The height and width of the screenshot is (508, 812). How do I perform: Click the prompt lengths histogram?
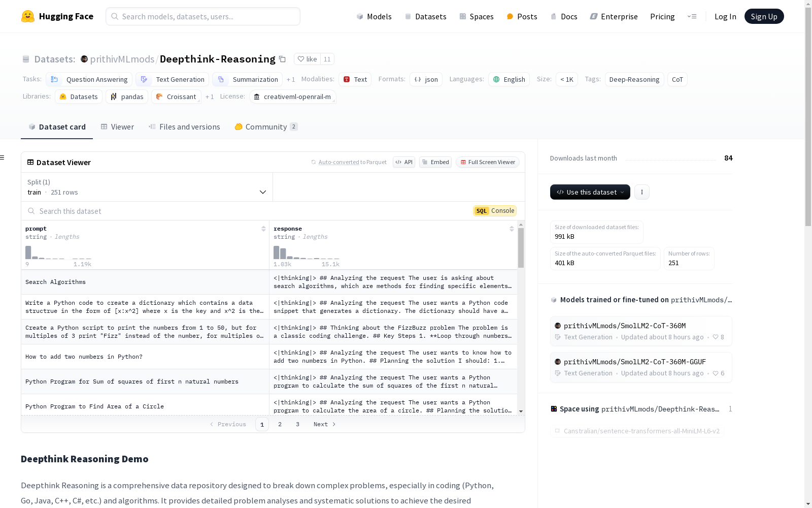click(x=58, y=252)
